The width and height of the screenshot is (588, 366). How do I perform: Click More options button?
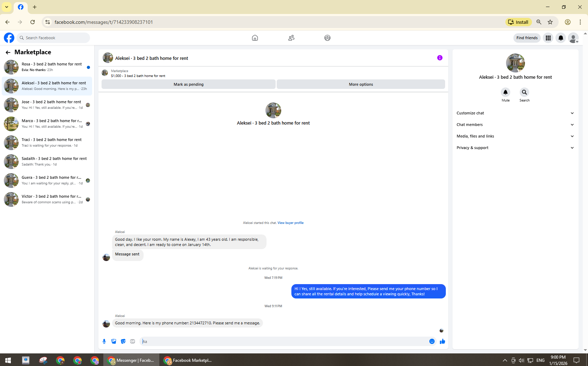[361, 84]
